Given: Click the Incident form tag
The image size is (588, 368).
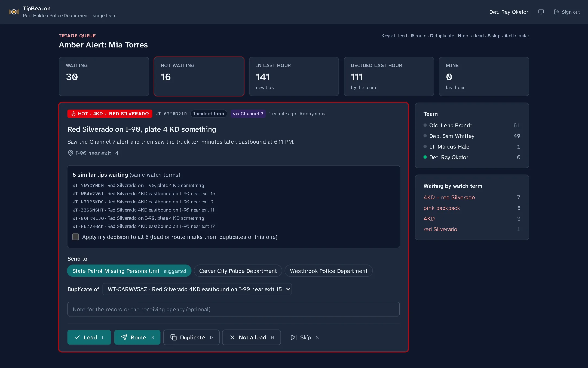Looking at the screenshot, I should click(x=209, y=114).
